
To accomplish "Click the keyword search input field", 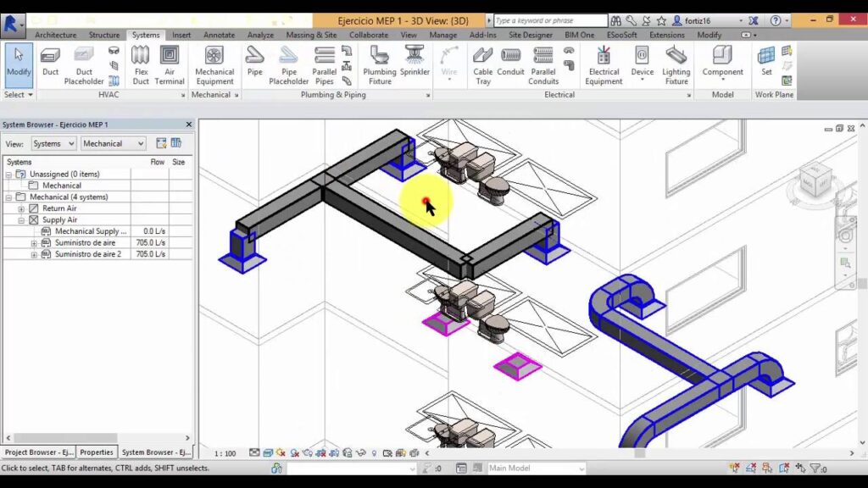I will pyautogui.click(x=548, y=20).
